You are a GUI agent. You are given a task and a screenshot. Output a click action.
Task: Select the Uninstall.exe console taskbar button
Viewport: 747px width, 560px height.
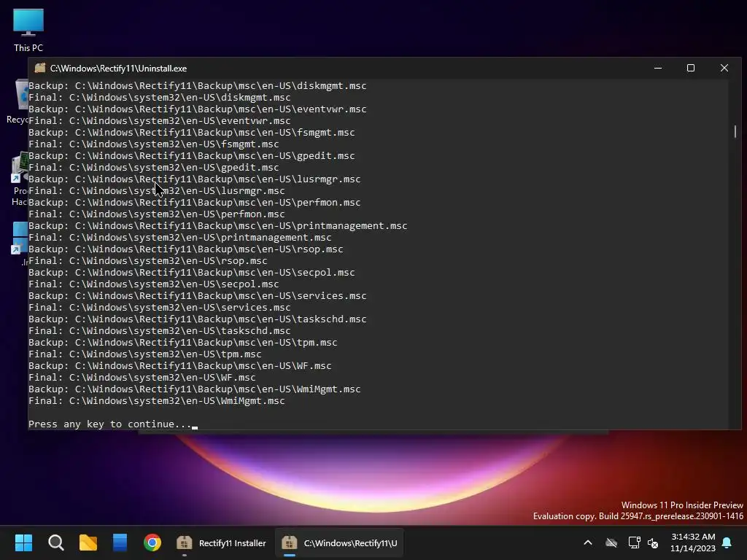(338, 542)
